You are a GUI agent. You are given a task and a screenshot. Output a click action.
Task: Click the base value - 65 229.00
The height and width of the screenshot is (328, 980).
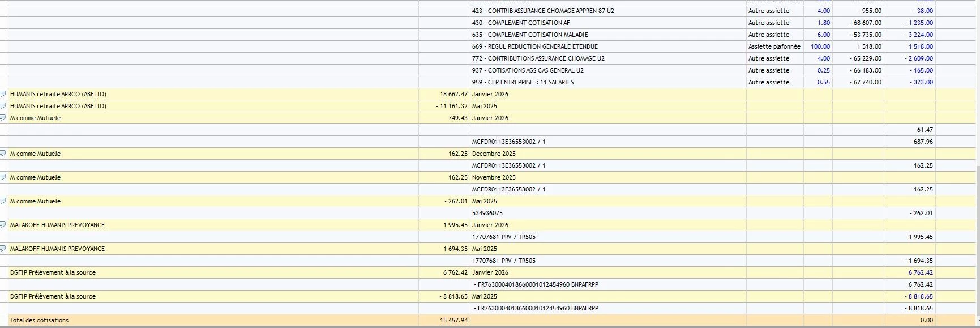coord(866,58)
